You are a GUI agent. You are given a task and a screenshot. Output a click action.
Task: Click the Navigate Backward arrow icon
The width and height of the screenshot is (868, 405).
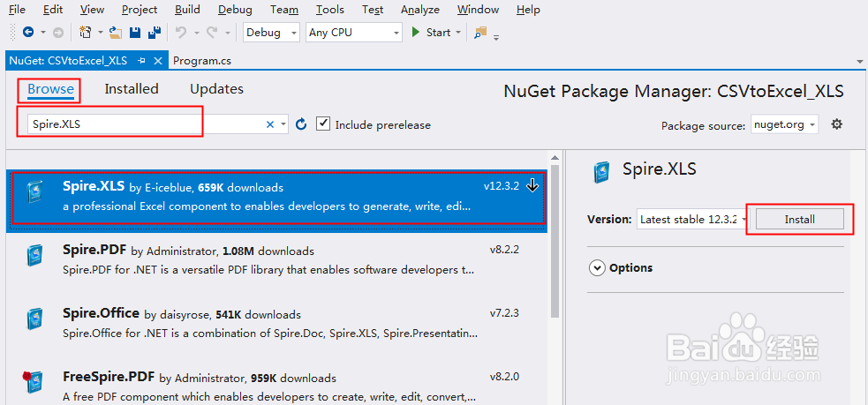[28, 33]
